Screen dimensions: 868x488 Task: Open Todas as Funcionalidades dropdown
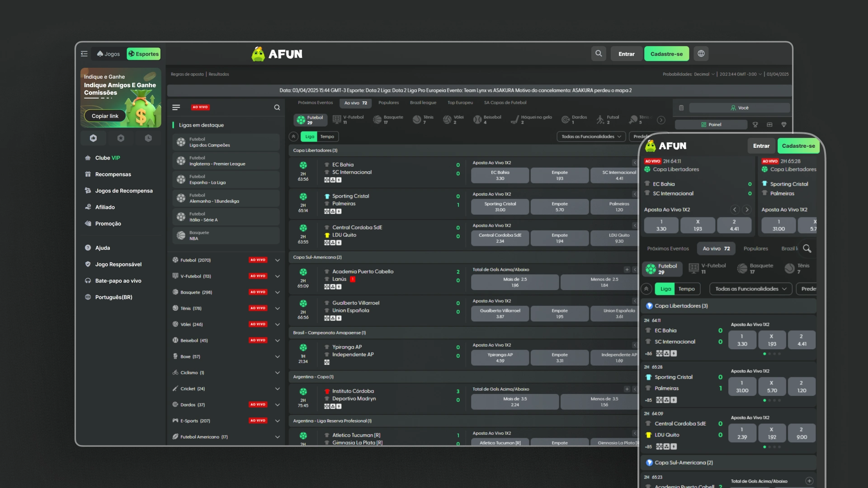[591, 136]
